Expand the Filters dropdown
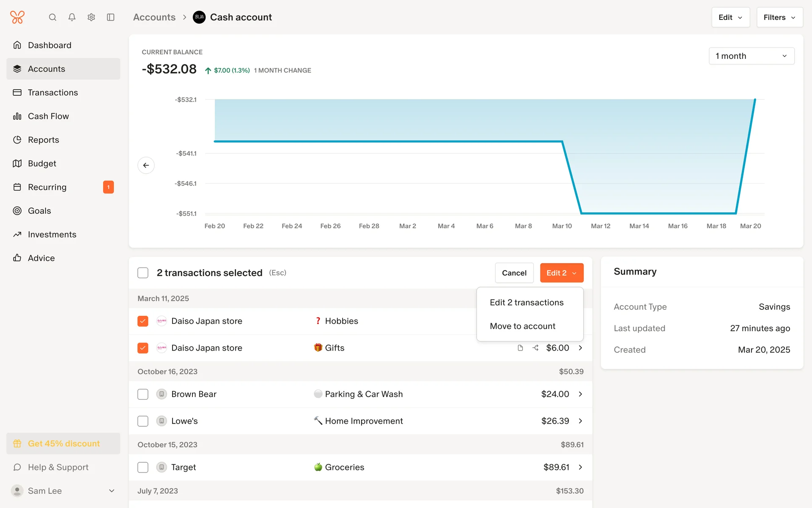 click(779, 17)
